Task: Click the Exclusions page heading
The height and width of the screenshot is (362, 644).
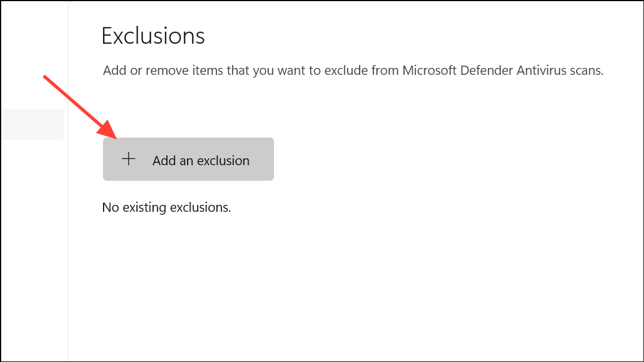Action: click(x=153, y=36)
